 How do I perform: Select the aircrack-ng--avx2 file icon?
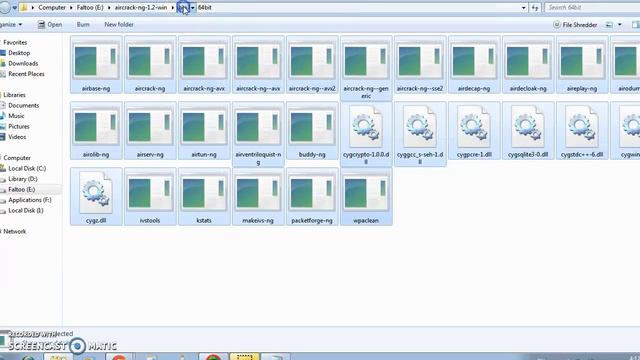click(x=312, y=62)
